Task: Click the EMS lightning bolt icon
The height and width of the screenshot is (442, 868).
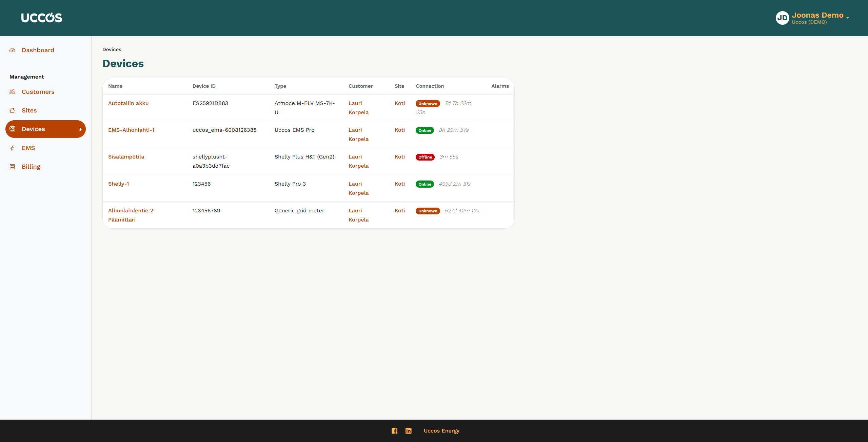Action: pos(12,148)
